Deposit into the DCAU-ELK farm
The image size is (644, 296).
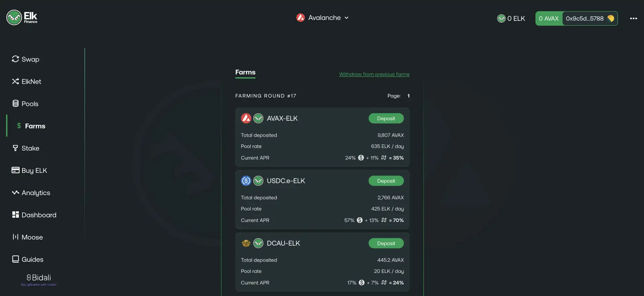click(386, 243)
